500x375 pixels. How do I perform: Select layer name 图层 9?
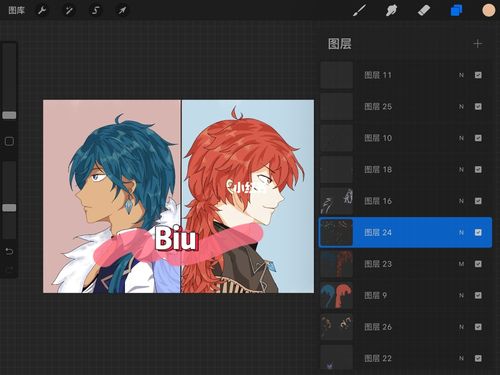(375, 295)
